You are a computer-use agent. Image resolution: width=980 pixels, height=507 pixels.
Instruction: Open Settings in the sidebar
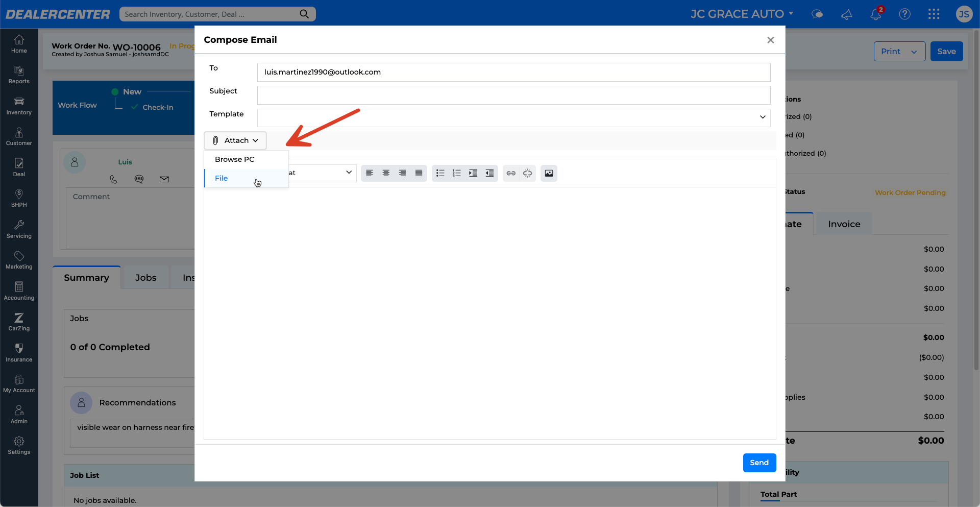coord(19,445)
